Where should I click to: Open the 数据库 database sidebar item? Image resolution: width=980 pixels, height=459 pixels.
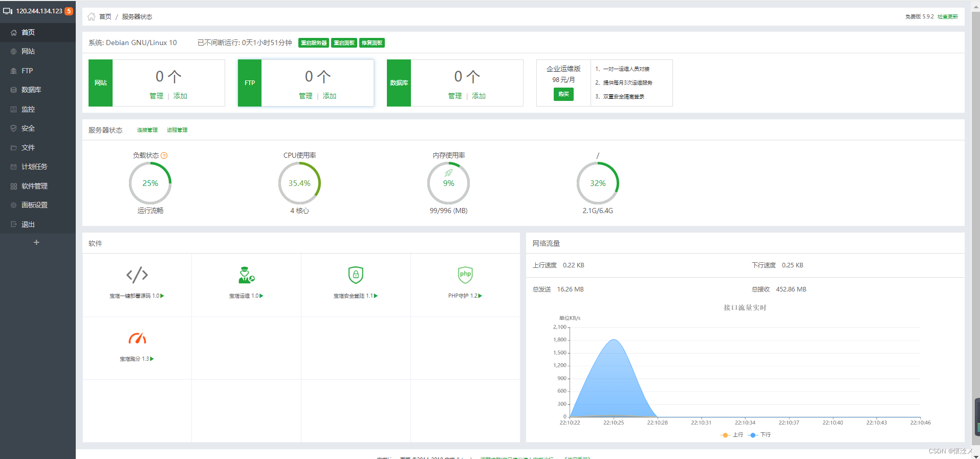coord(38,90)
